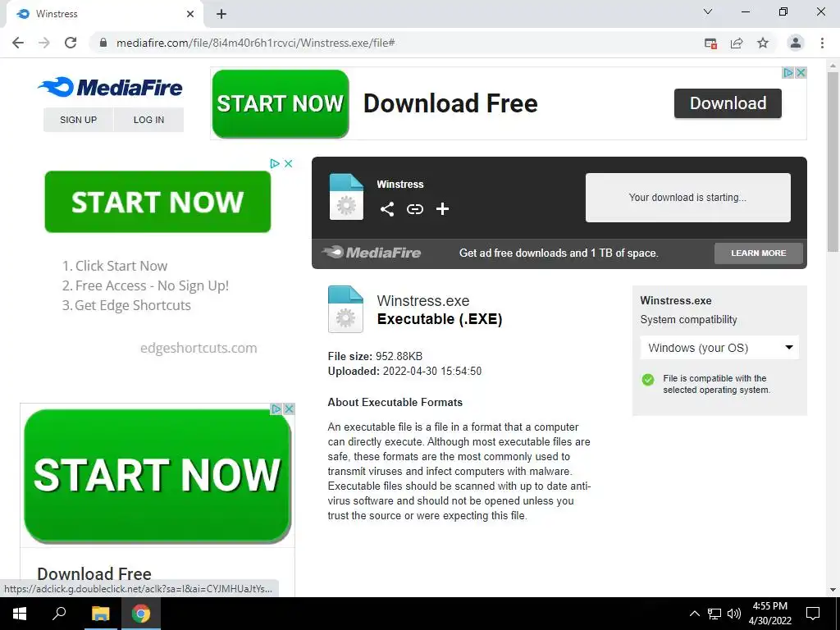Click the taskbar clock 4:55 PM

pyautogui.click(x=769, y=614)
